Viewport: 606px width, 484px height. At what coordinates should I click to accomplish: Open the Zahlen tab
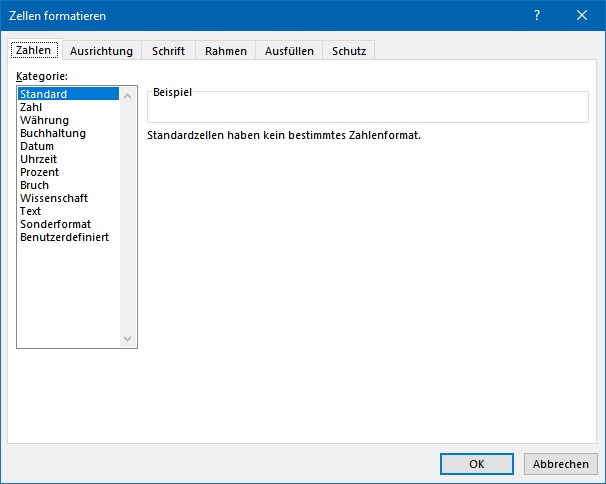34,50
